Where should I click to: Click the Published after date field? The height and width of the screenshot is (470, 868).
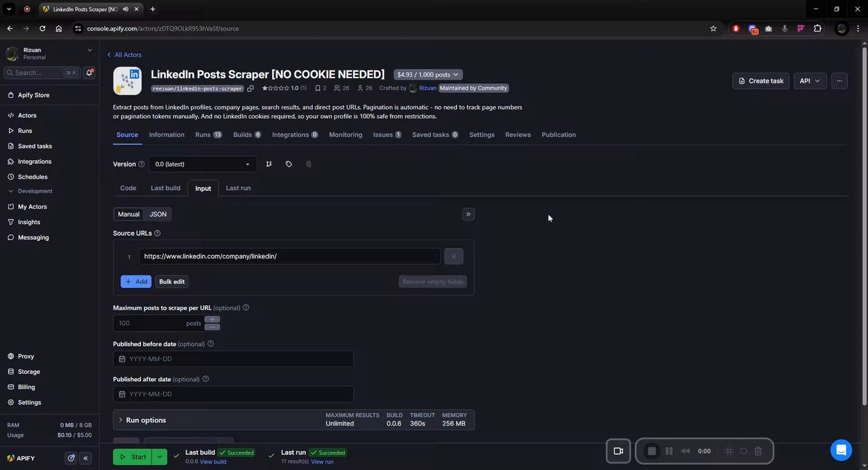[x=233, y=394]
